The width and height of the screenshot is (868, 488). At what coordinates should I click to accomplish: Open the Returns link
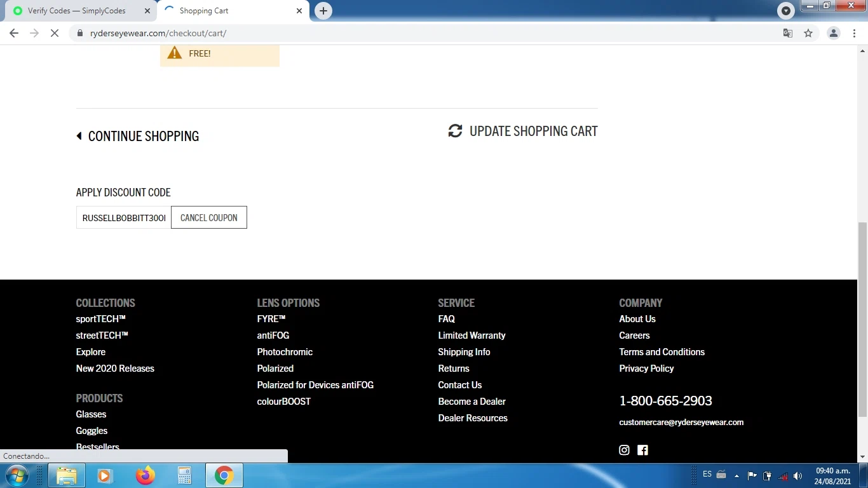click(x=454, y=369)
